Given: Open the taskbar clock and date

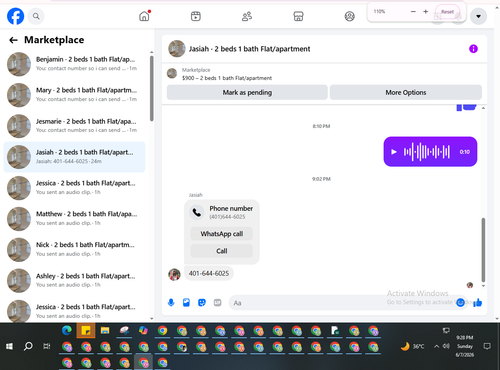Looking at the screenshot, I should tap(465, 346).
